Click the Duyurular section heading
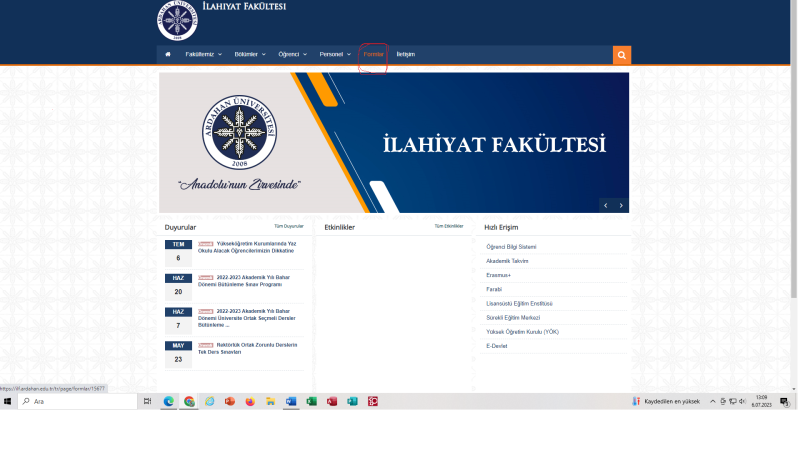800x450 pixels. (x=180, y=228)
